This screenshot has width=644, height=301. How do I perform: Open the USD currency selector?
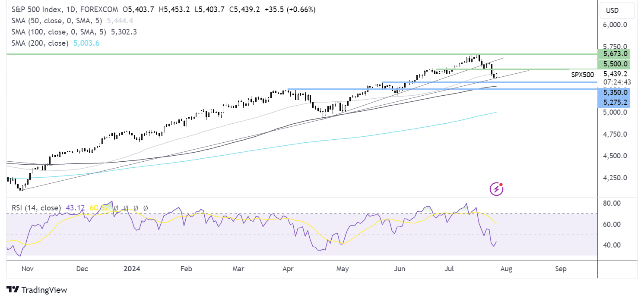[x=616, y=10]
